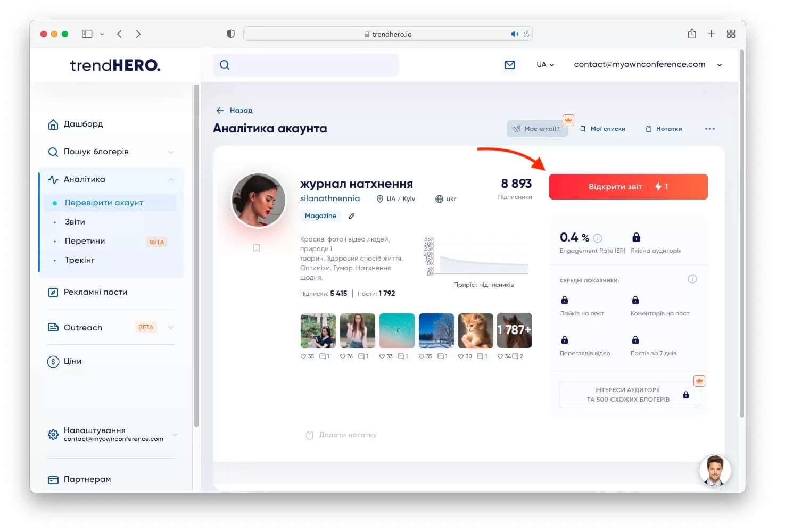The height and width of the screenshot is (532, 785).
Task: Click the mail envelope icon in header
Action: pyautogui.click(x=509, y=65)
